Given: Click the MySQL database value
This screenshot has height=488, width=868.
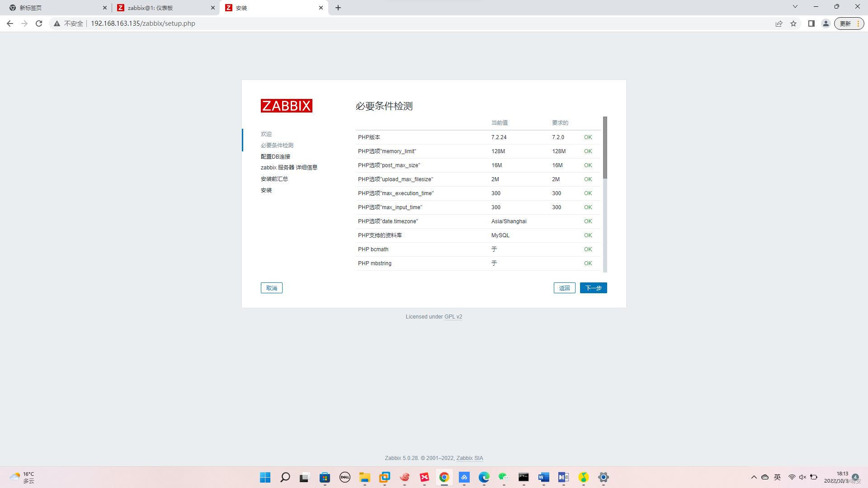Looking at the screenshot, I should tap(500, 235).
